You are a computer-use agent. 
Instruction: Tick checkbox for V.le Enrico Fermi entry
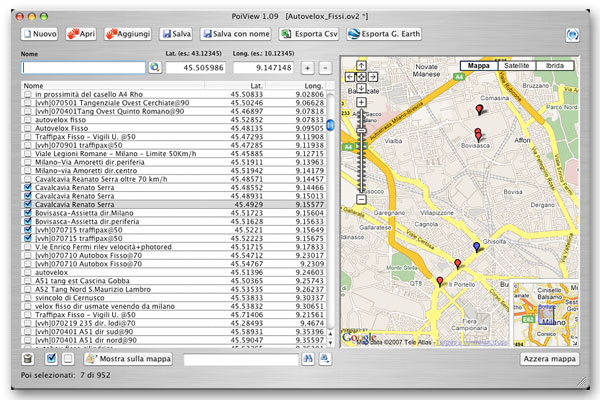click(x=28, y=247)
